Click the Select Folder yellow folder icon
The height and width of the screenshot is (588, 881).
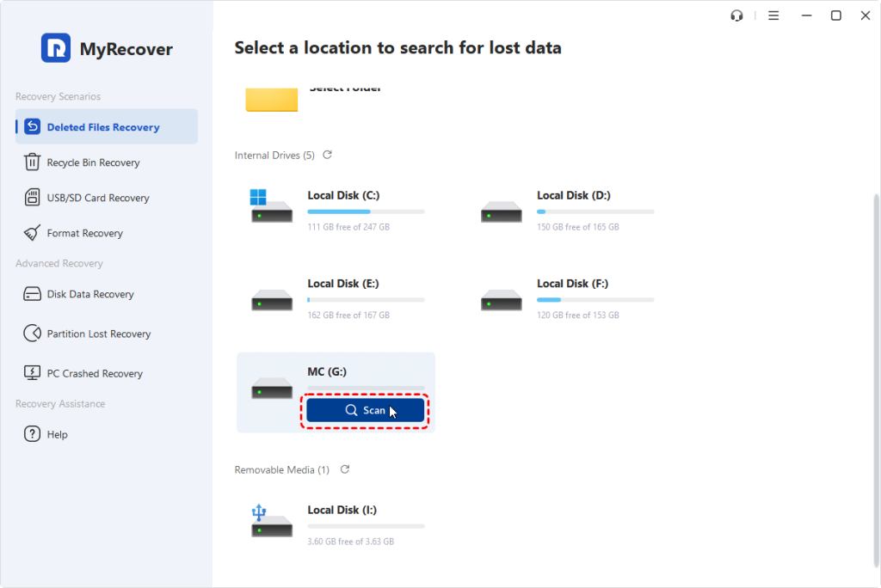pyautogui.click(x=271, y=100)
